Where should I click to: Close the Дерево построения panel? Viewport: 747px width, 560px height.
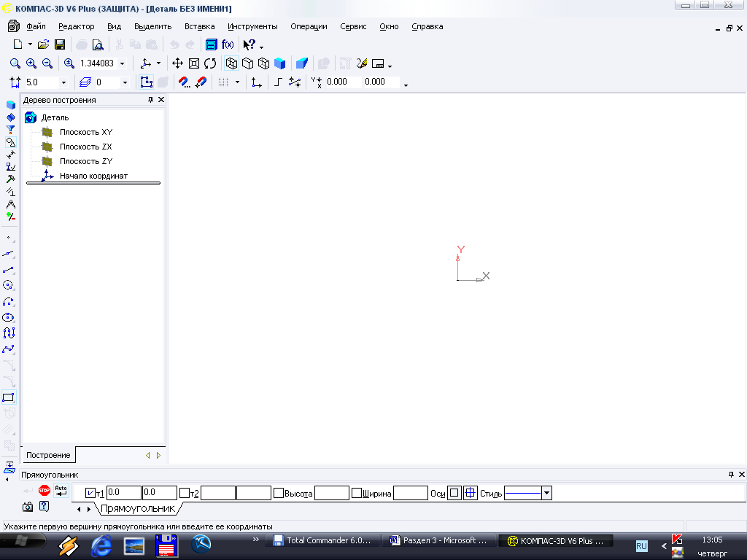161,99
